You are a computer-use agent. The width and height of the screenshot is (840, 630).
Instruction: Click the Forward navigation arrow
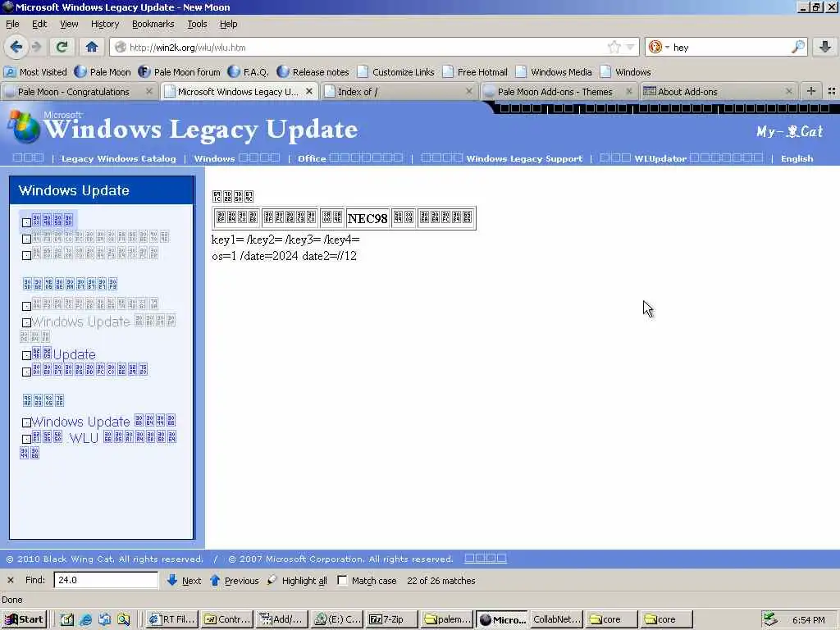[x=36, y=47]
